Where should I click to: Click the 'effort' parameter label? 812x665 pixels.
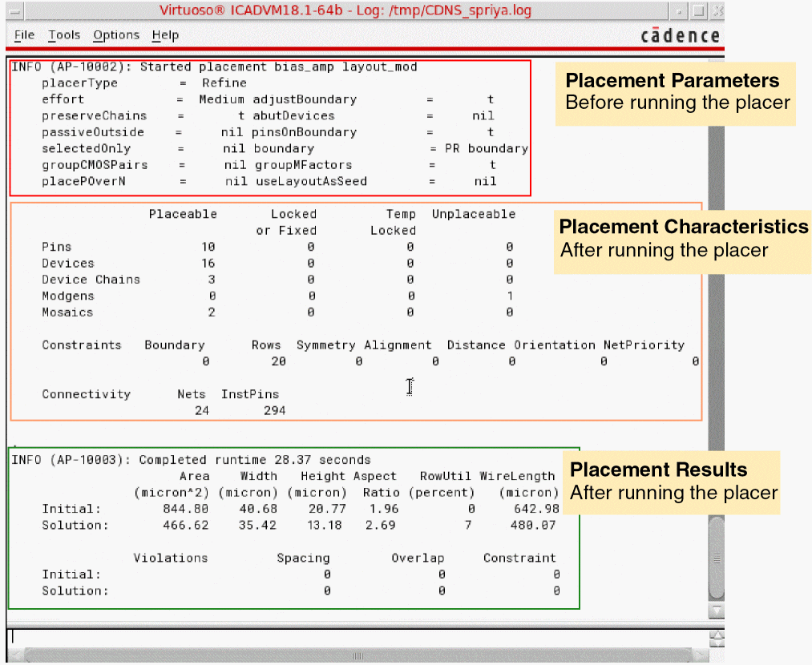(63, 99)
